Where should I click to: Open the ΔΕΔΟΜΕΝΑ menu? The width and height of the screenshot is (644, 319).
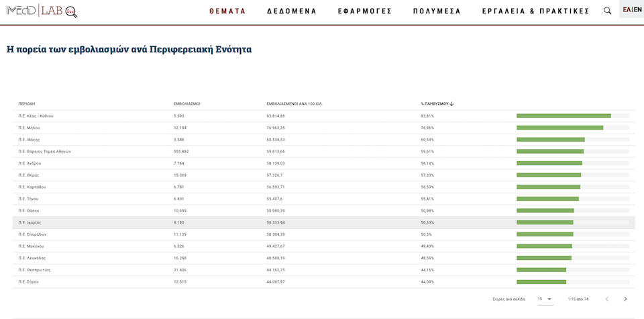pos(291,11)
